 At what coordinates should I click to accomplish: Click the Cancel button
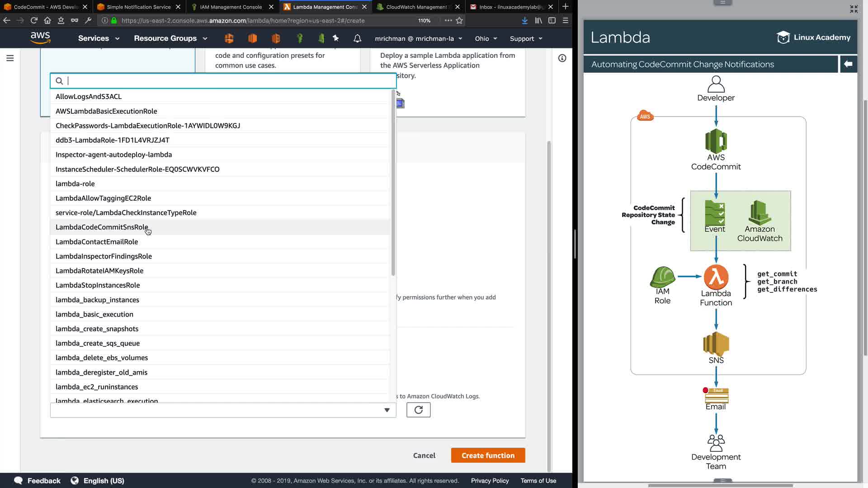424,455
